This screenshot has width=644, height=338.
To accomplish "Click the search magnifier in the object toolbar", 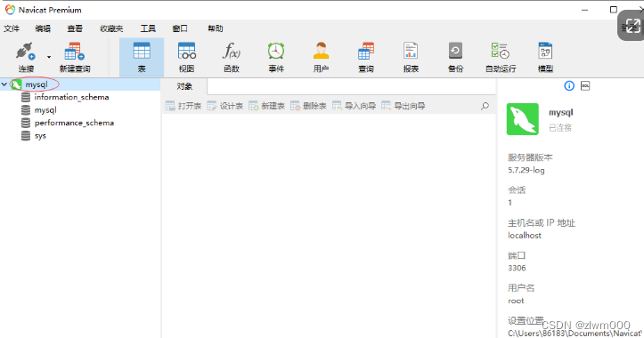I will (x=485, y=106).
